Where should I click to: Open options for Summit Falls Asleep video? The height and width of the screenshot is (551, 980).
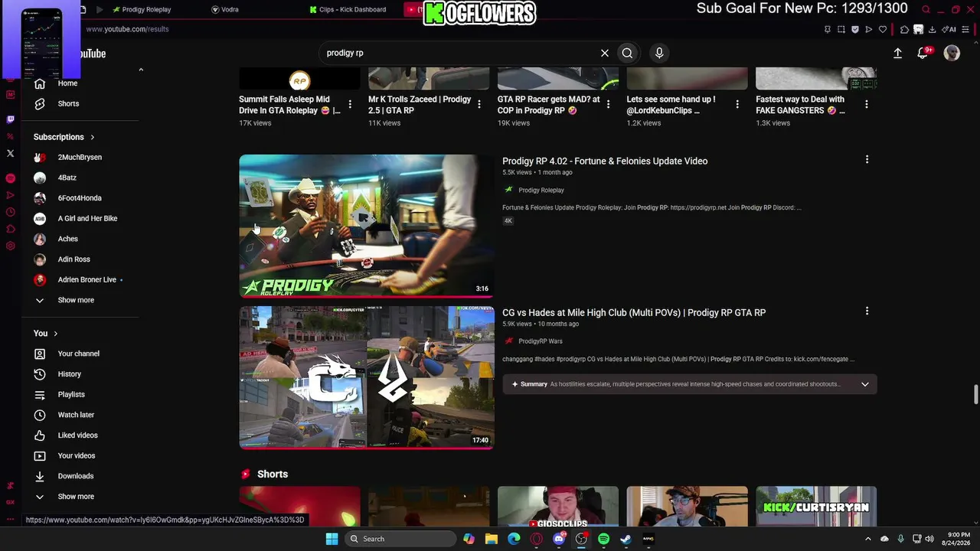point(350,104)
